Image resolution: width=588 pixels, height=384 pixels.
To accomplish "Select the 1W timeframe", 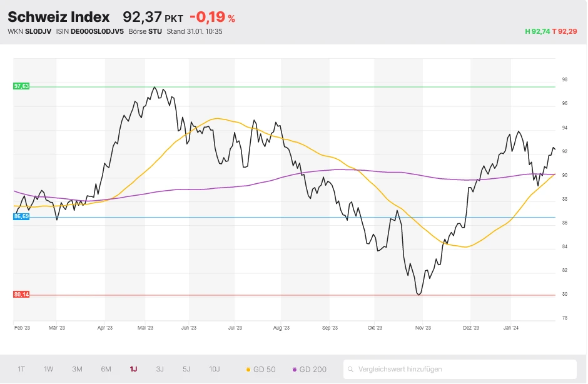I will (48, 369).
